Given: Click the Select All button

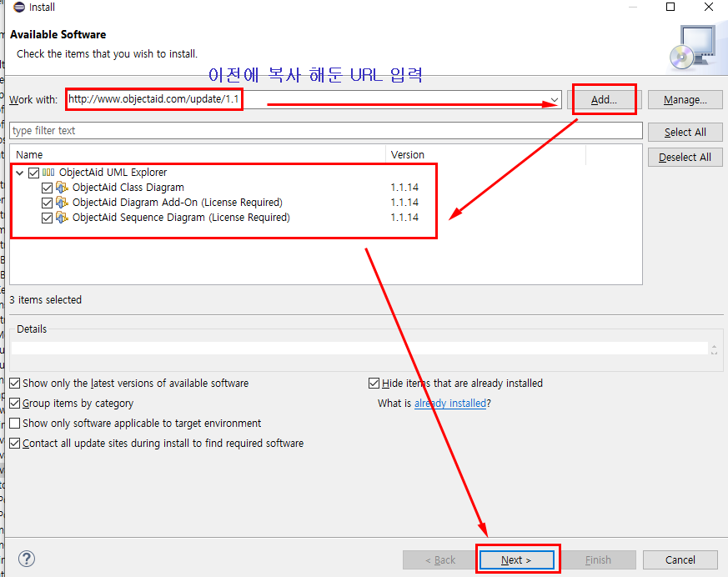Looking at the screenshot, I should click(685, 133).
